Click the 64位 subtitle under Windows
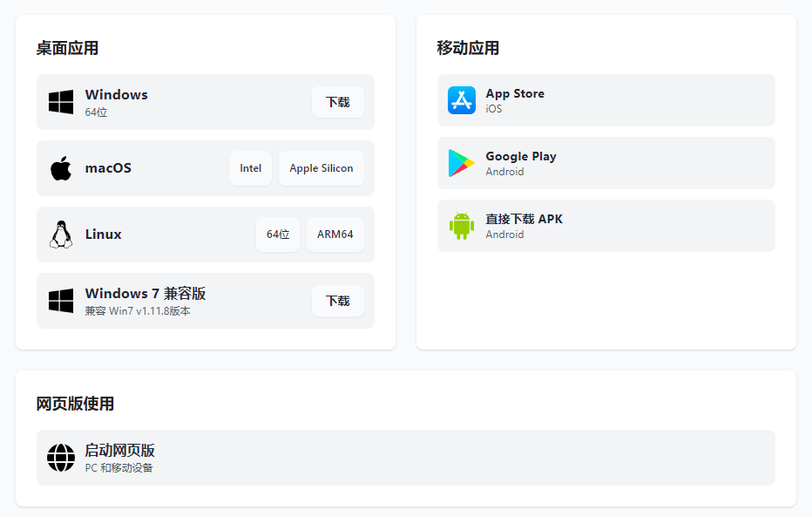This screenshot has height=517, width=812. point(97,112)
